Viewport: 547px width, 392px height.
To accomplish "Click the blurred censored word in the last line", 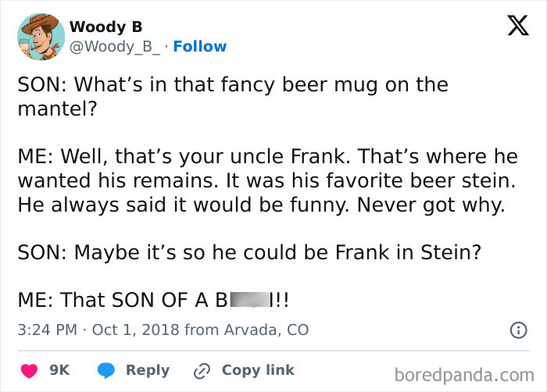I will point(248,300).
